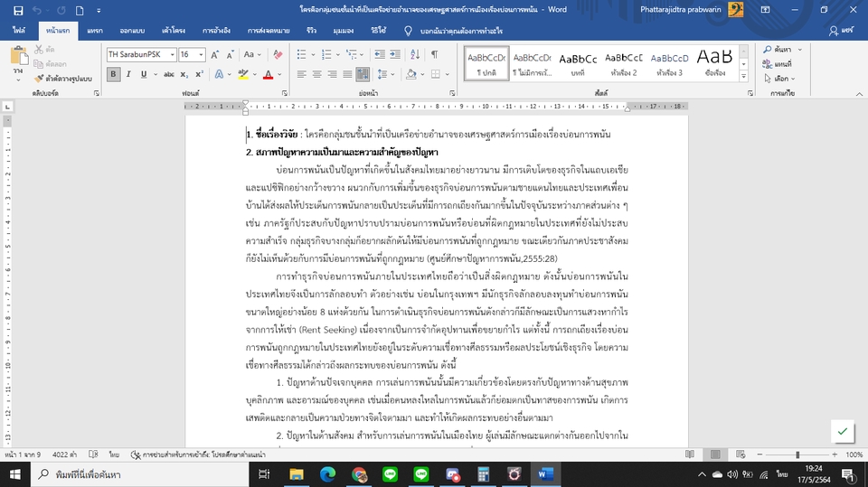Switch to the References tab
The width and height of the screenshot is (868, 487).
216,31
